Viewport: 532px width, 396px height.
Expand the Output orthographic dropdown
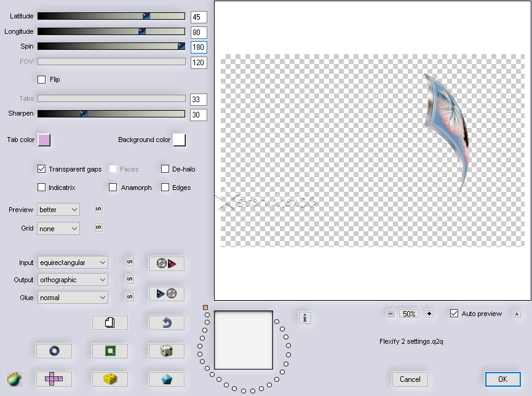(x=72, y=280)
